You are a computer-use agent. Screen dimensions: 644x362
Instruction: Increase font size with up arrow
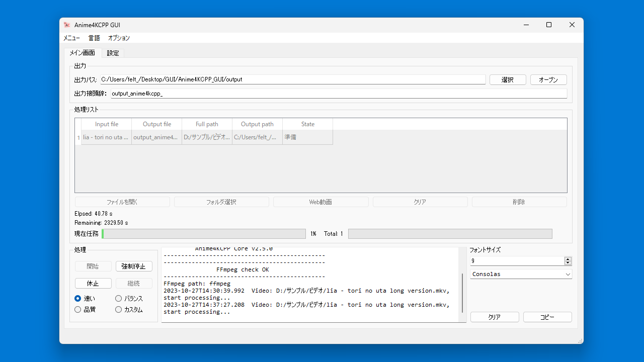click(x=568, y=259)
